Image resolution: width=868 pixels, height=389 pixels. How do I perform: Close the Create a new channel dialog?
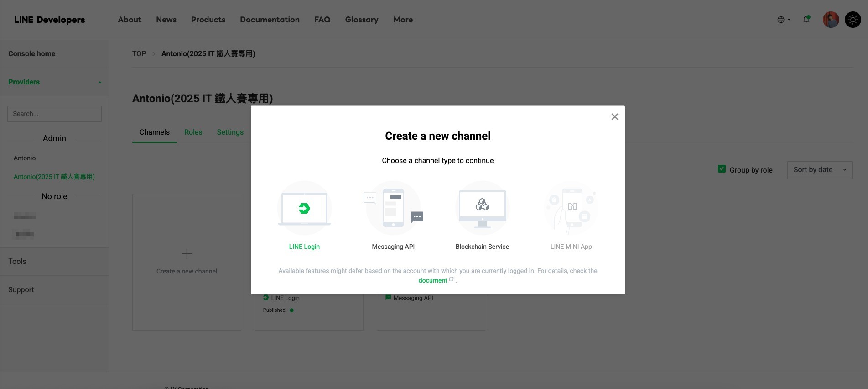[x=615, y=117]
